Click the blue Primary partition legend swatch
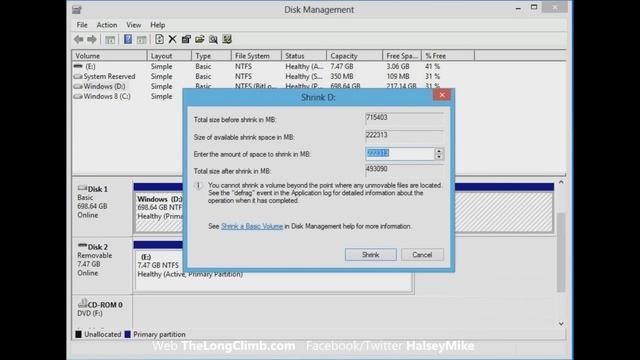The image size is (640, 360). [127, 334]
